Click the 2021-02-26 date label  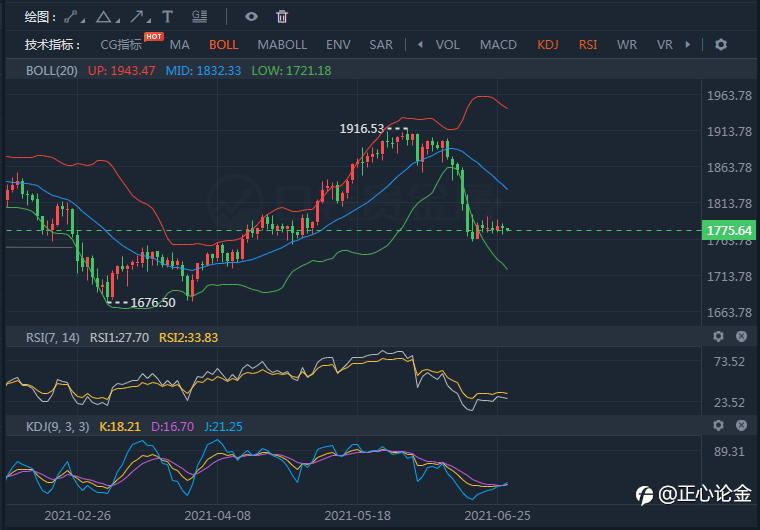(x=78, y=515)
